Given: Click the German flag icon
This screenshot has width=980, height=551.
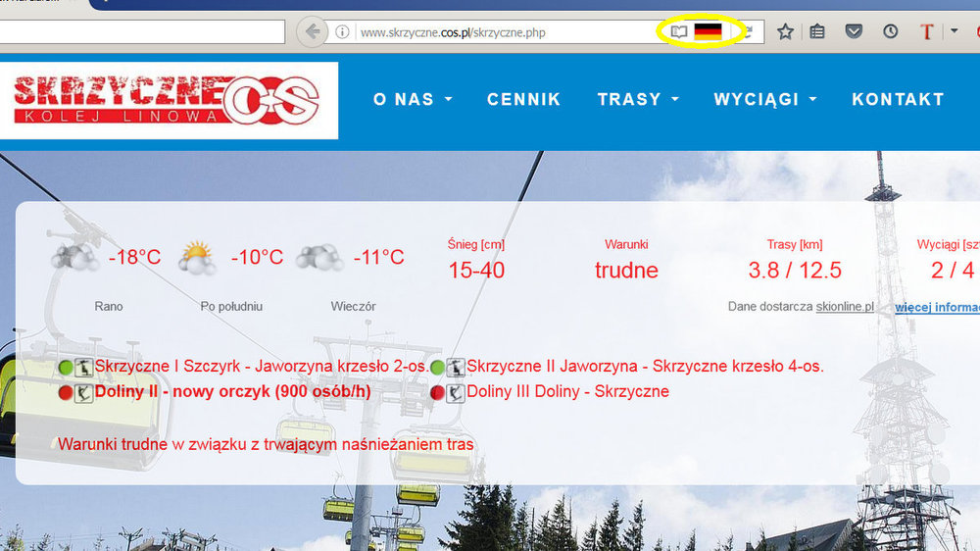Looking at the screenshot, I should click(708, 31).
